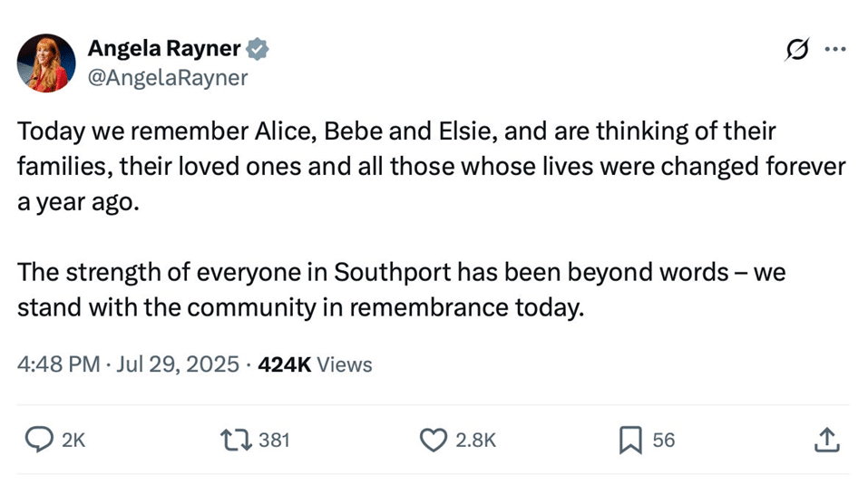Viewport: 868px width, 485px height.
Task: Click the 2K replies count
Action: pyautogui.click(x=73, y=441)
